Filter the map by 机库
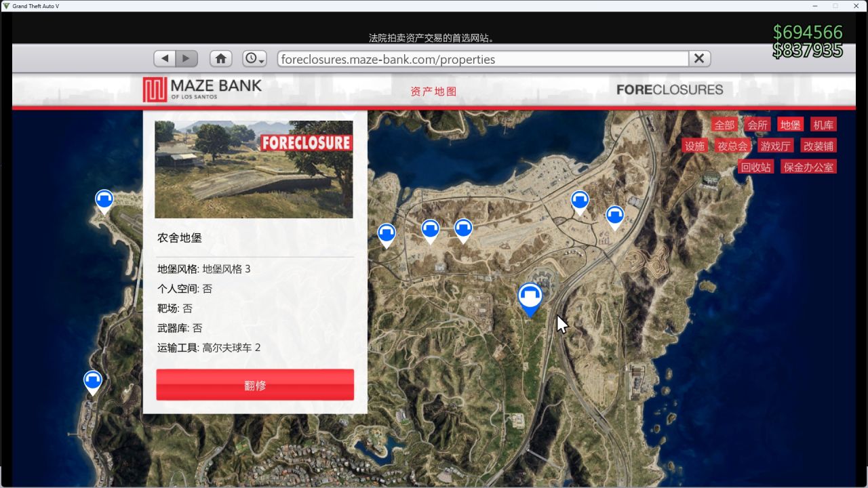 pyautogui.click(x=823, y=125)
